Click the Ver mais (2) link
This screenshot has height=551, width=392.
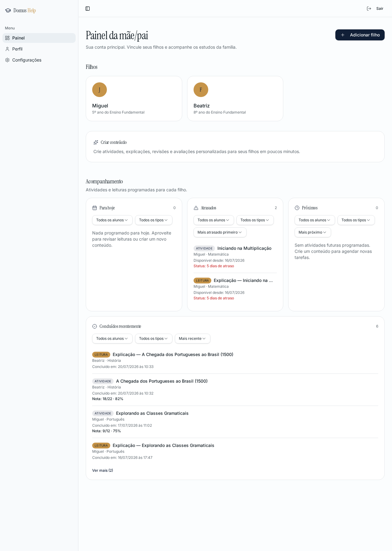pyautogui.click(x=103, y=470)
